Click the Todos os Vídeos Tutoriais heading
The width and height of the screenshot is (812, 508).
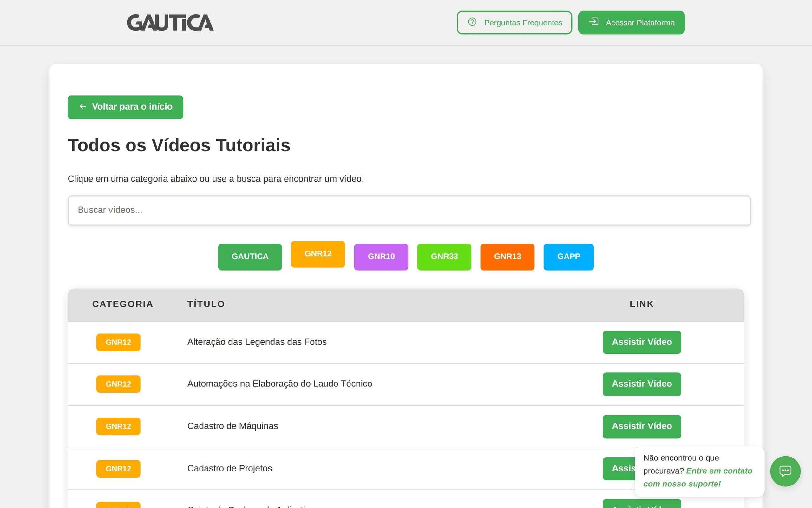click(x=179, y=145)
